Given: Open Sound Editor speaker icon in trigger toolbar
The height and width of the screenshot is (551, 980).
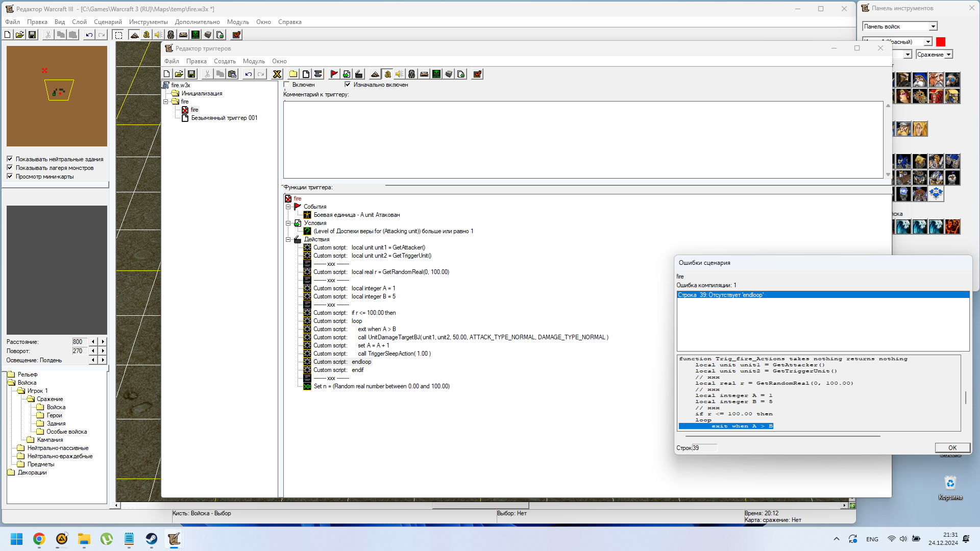Looking at the screenshot, I should point(400,74).
